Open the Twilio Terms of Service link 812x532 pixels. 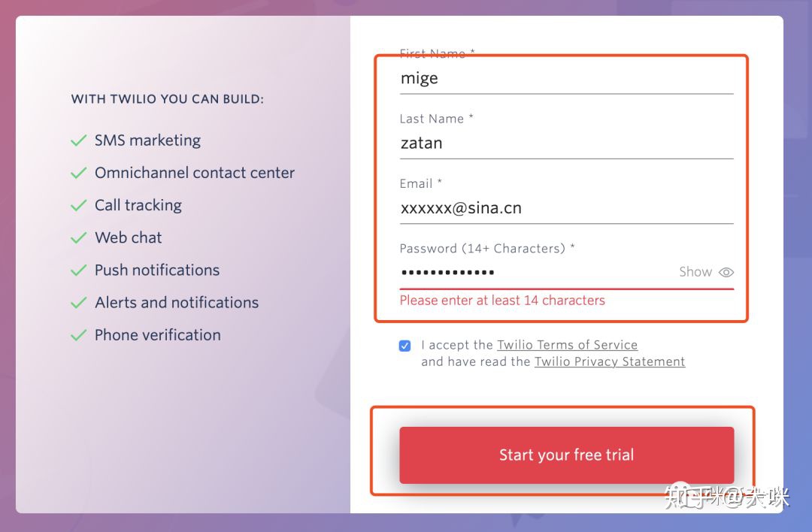[x=567, y=345]
